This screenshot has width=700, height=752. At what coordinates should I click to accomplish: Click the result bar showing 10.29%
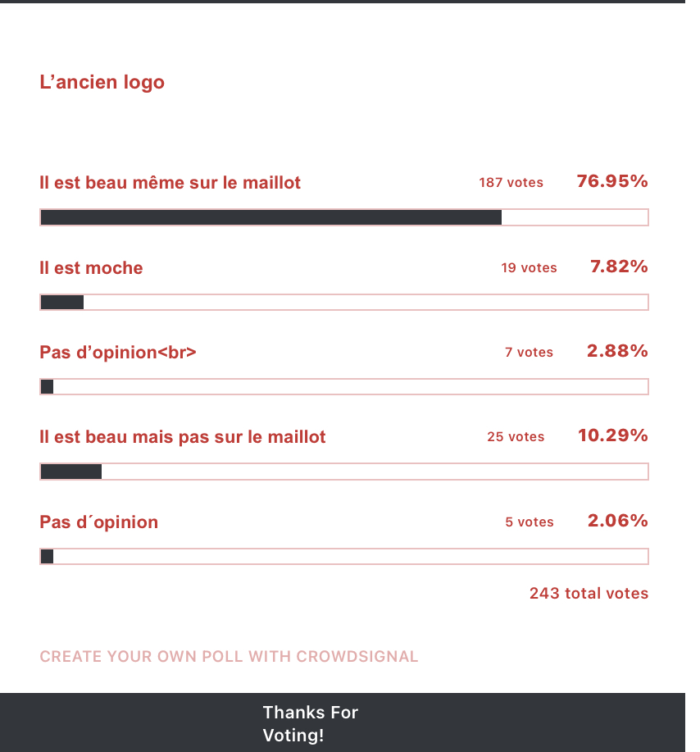click(x=344, y=472)
